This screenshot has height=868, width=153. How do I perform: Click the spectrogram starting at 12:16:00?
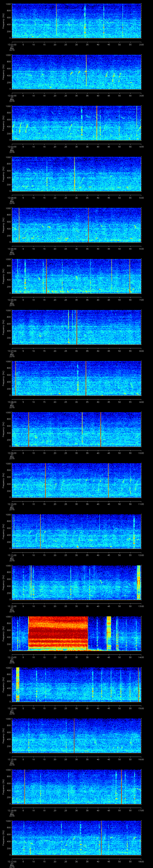coord(77,787)
